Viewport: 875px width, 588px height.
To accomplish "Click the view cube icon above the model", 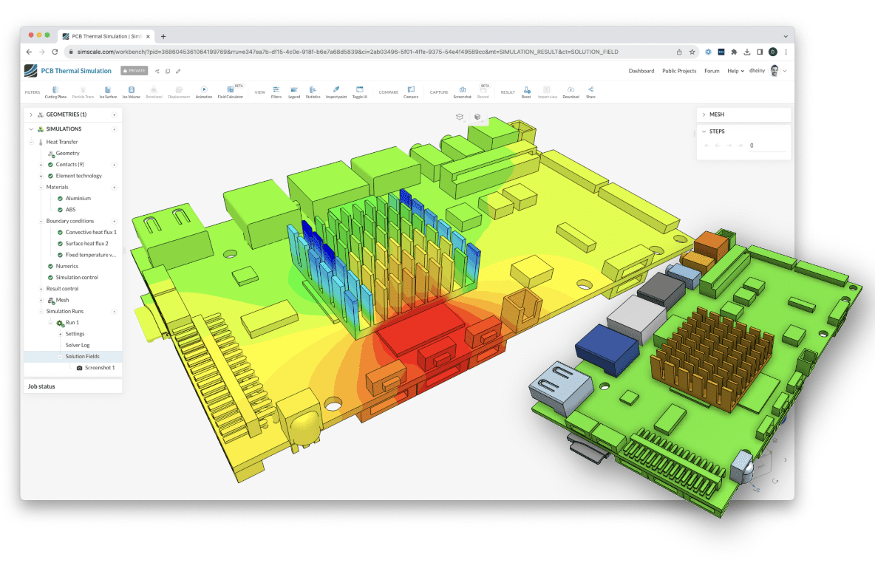I will (459, 117).
